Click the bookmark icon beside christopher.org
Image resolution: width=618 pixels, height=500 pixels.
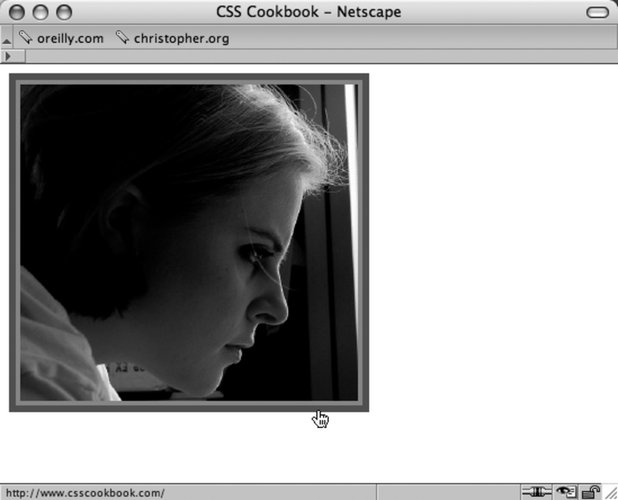122,38
